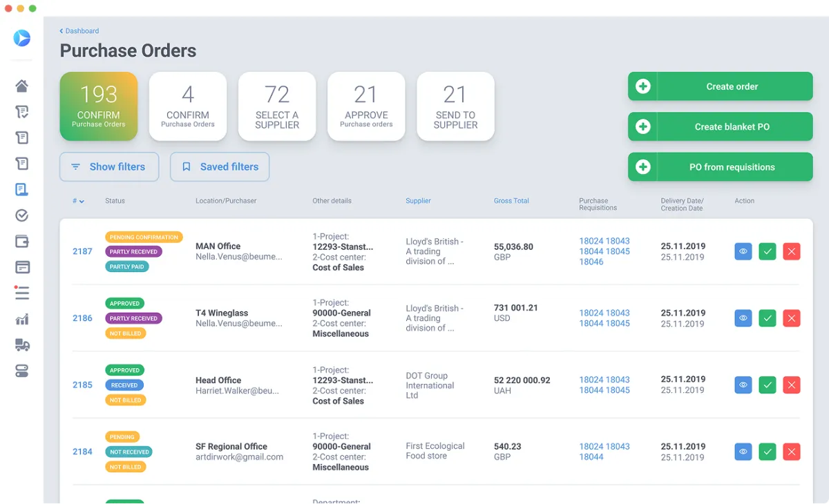Select T4 Wineglass location text

222,313
